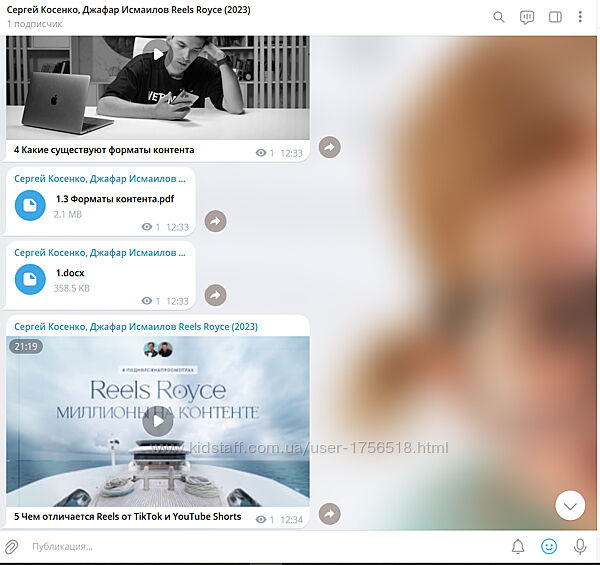Download the '1.3 Форматы контента.pdf' file
This screenshot has height=565, width=600.
[30, 205]
